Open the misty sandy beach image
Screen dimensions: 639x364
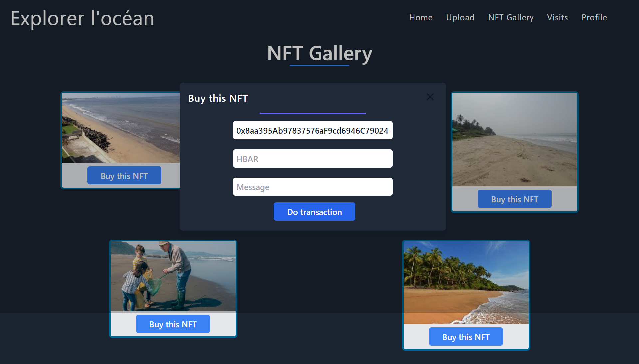click(514, 140)
